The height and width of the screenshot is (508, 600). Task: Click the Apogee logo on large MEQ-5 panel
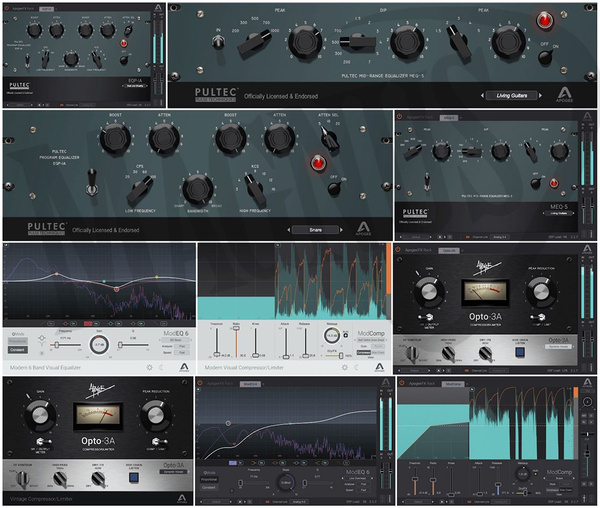coord(564,96)
